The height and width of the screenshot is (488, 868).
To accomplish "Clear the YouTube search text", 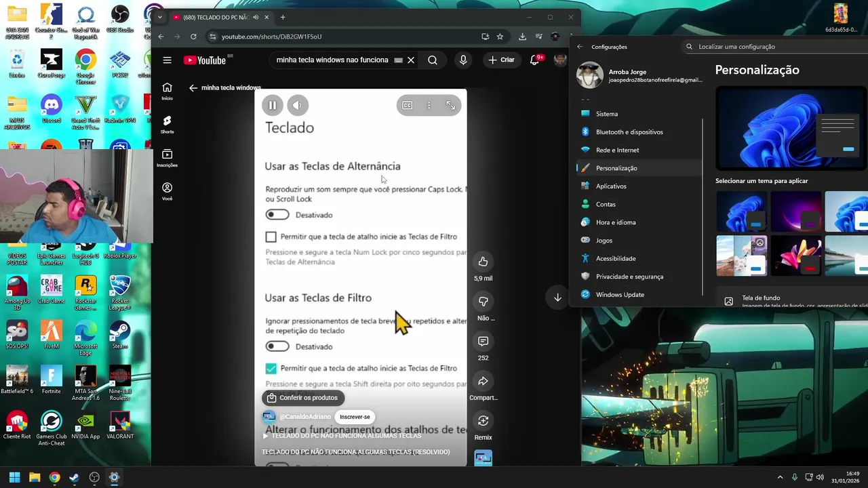I will pyautogui.click(x=410, y=60).
